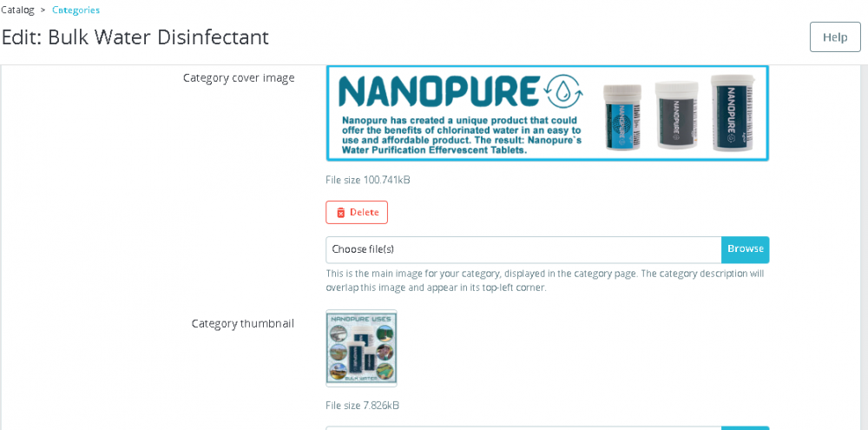
Task: Open the Help panel
Action: (835, 37)
